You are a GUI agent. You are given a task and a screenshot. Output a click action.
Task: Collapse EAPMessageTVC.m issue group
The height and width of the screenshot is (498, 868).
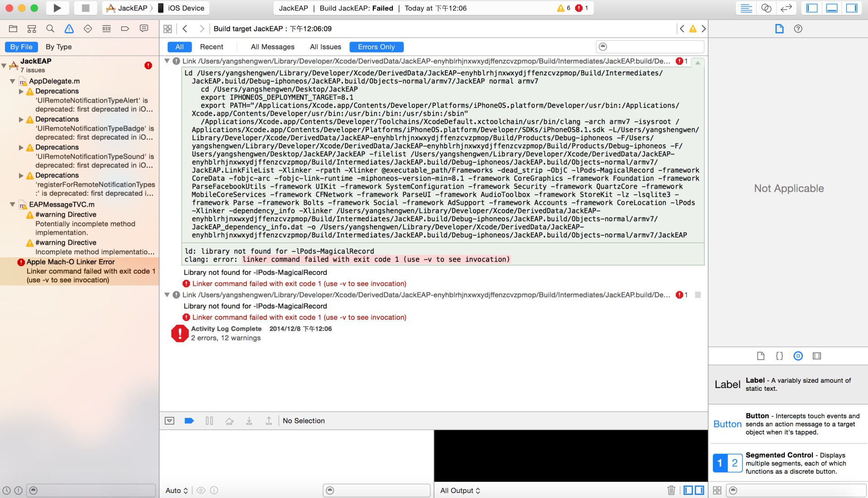click(x=13, y=204)
